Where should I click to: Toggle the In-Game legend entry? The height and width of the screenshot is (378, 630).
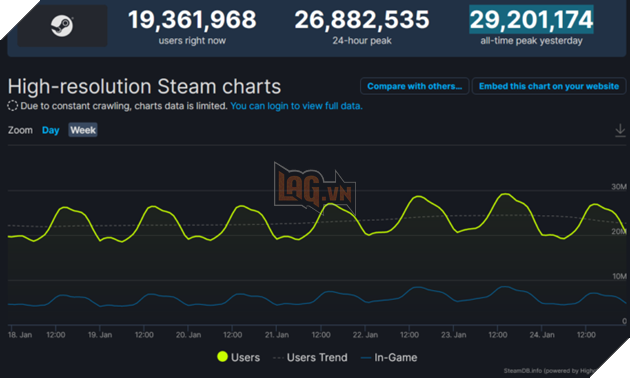click(x=389, y=357)
